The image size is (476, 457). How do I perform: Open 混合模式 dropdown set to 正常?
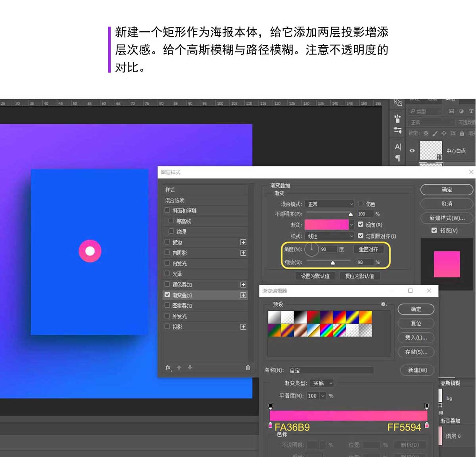329,204
